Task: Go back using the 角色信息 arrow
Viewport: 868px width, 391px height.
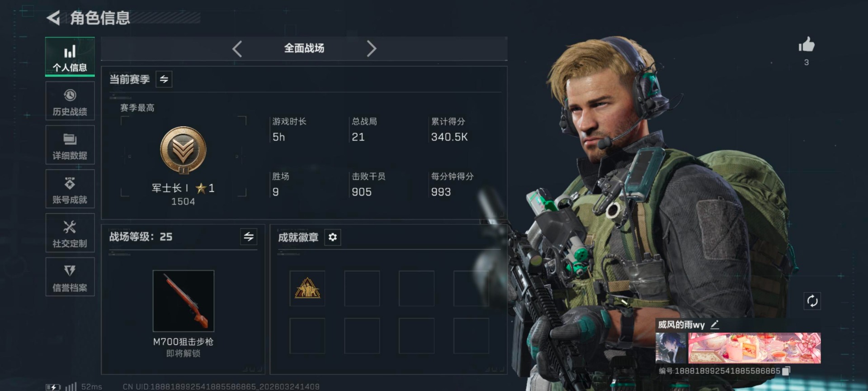Action: click(x=53, y=18)
